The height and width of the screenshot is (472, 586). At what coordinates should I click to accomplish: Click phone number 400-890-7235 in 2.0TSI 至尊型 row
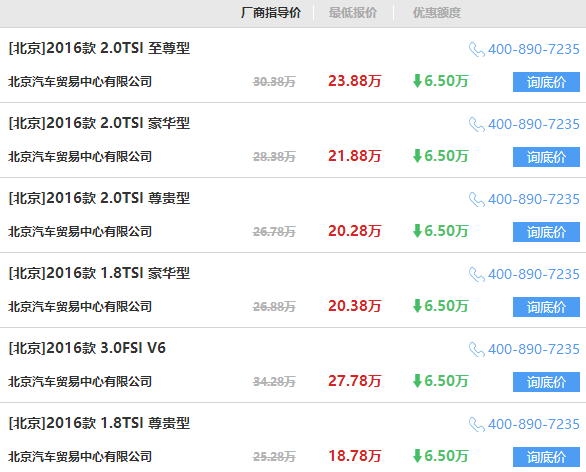pos(534,49)
